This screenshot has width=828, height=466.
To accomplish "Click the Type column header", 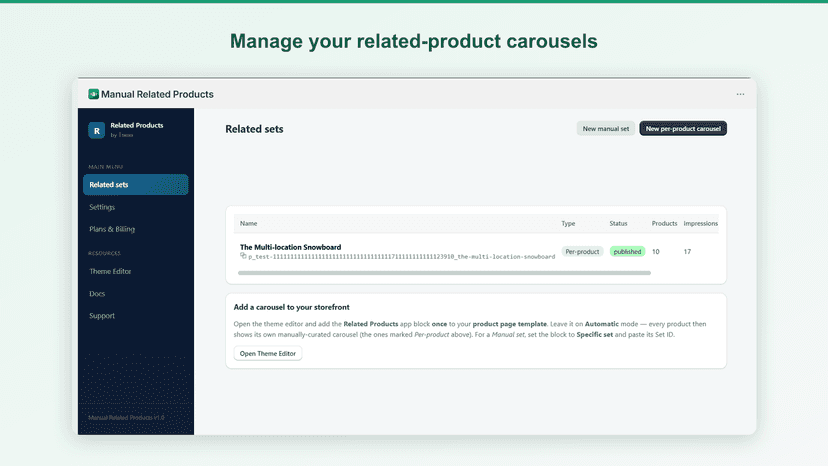I will click(568, 223).
